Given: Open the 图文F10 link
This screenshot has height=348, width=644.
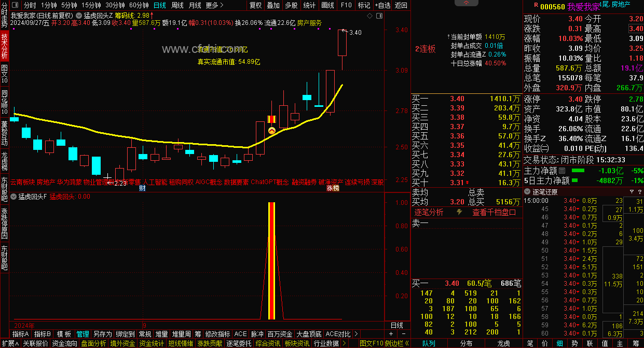Looking at the screenshot, I should click(371, 343).
